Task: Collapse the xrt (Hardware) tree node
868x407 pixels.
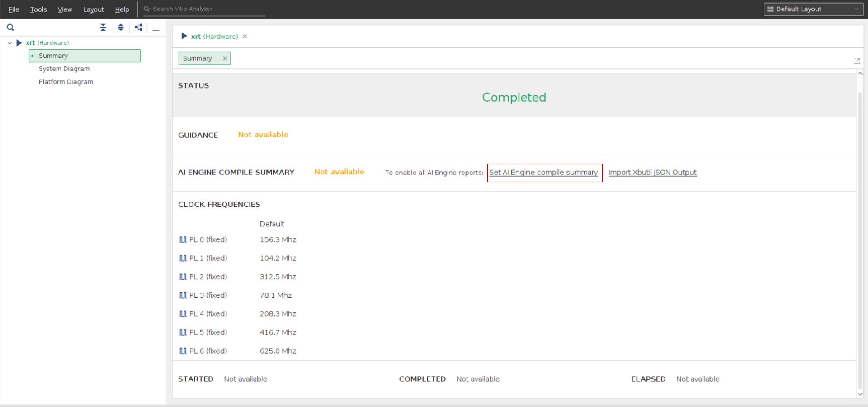Action: 9,43
